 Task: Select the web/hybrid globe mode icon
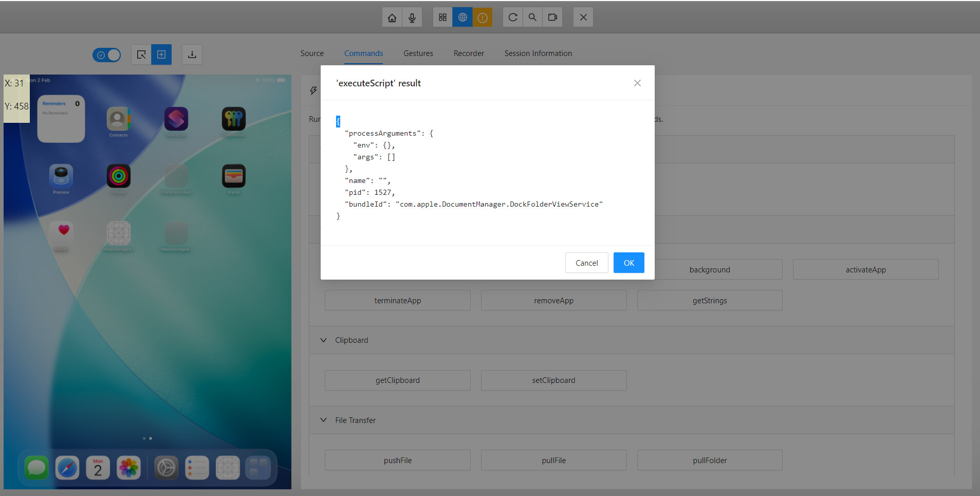click(x=463, y=17)
